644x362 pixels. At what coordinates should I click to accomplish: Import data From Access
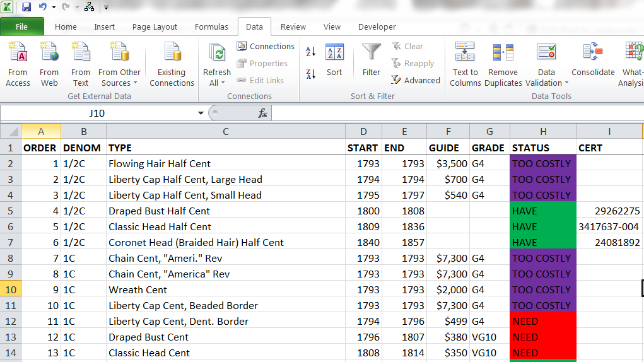click(x=18, y=64)
